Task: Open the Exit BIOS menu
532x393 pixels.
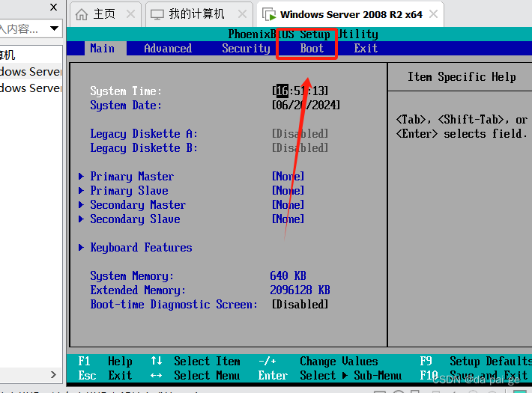Action: point(366,48)
